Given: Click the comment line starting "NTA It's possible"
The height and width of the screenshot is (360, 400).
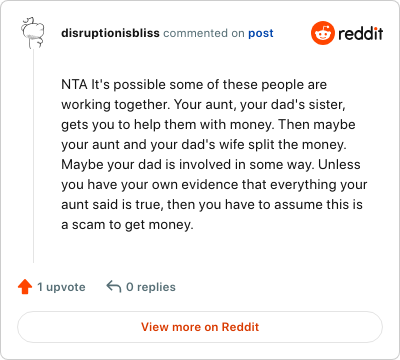Looking at the screenshot, I should tap(194, 85).
